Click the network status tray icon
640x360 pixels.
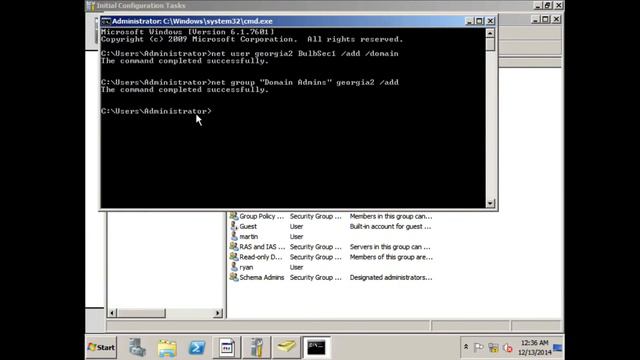(493, 348)
